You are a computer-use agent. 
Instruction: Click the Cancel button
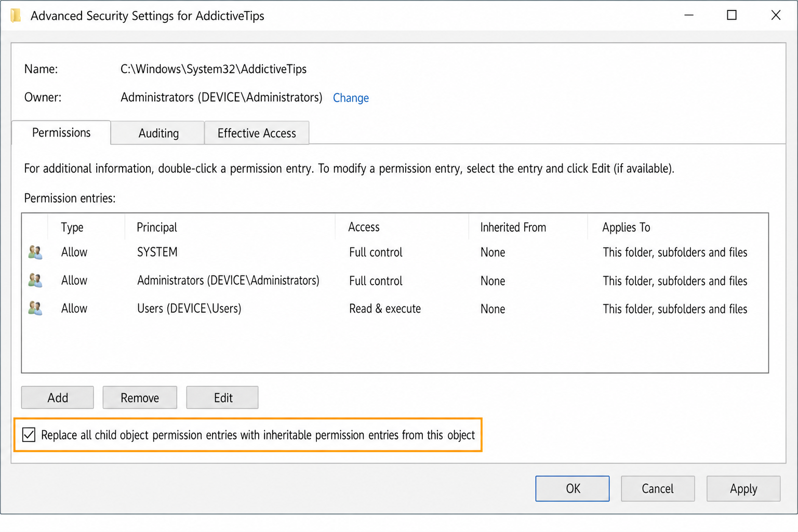point(658,488)
